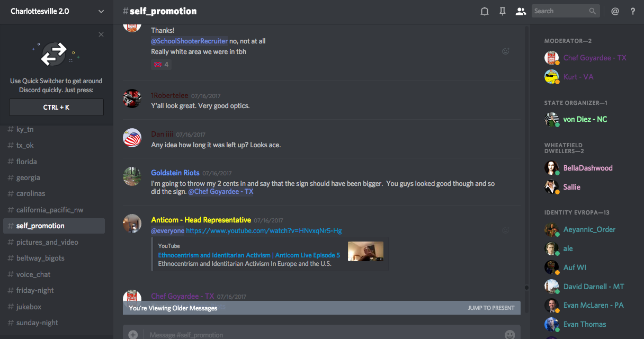
Task: Click the Search input field
Action: 560,11
